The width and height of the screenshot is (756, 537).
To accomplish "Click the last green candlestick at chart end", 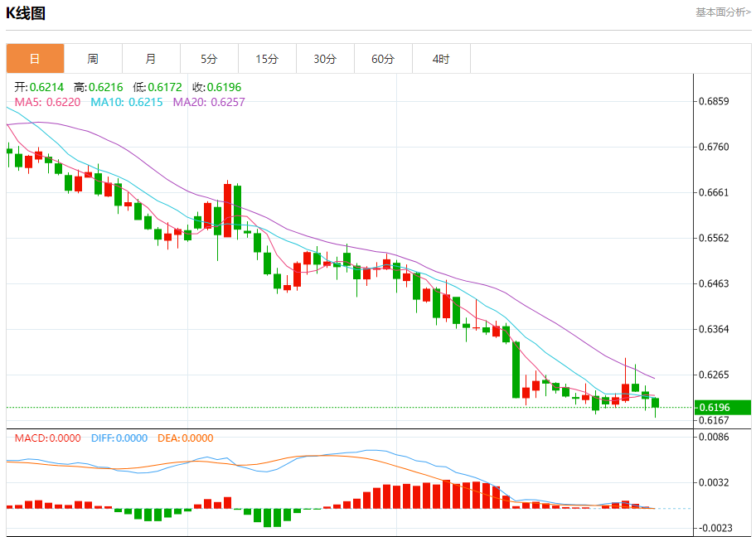I will [x=655, y=403].
